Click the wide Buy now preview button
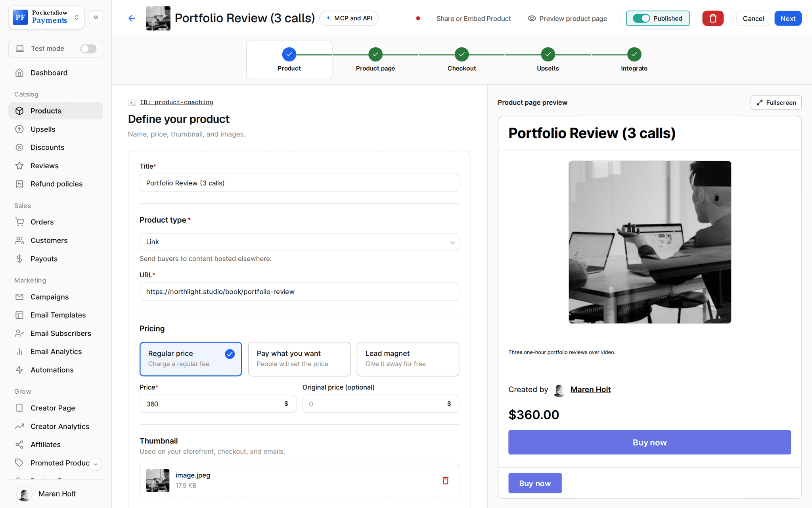 (x=649, y=442)
